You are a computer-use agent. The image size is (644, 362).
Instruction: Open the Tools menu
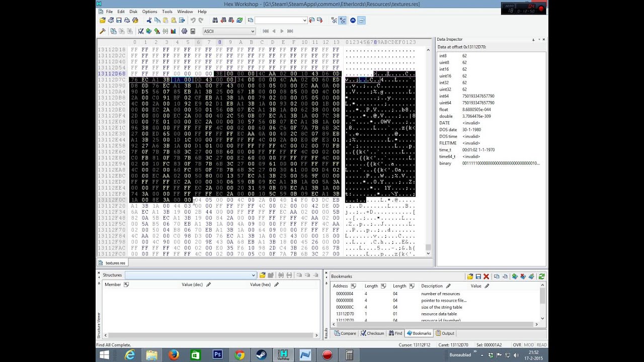(167, 12)
